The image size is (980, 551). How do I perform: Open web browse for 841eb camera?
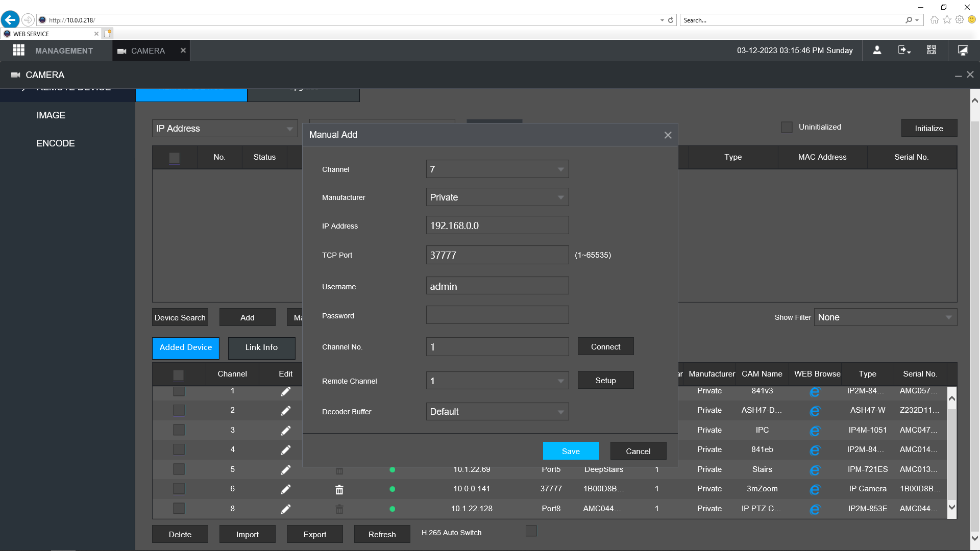[815, 450]
